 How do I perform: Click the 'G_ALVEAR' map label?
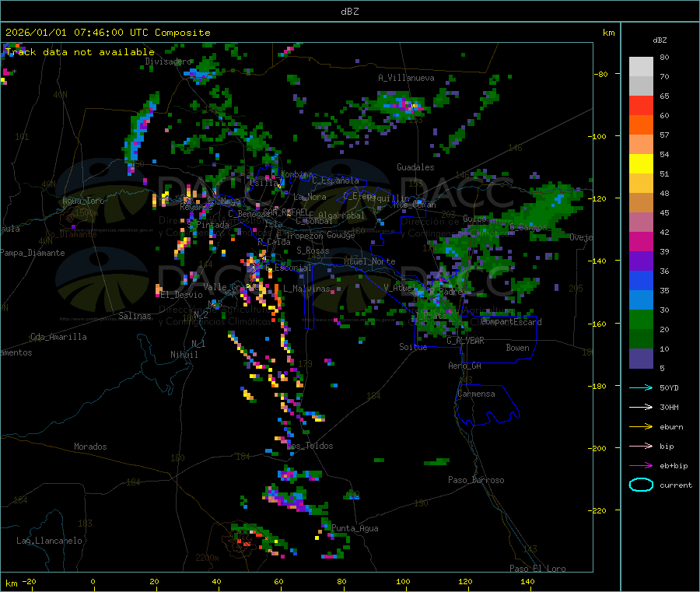pyautogui.click(x=465, y=341)
